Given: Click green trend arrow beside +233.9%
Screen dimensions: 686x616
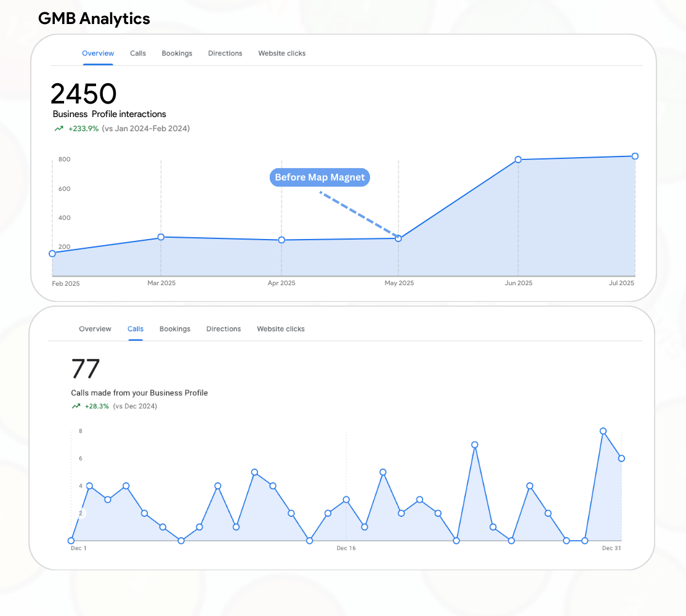Looking at the screenshot, I should 59,129.
